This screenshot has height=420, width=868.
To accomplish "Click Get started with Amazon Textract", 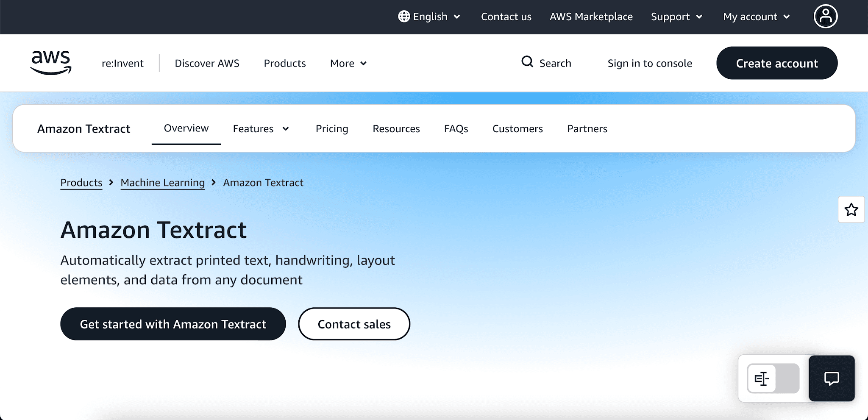I will coord(173,324).
